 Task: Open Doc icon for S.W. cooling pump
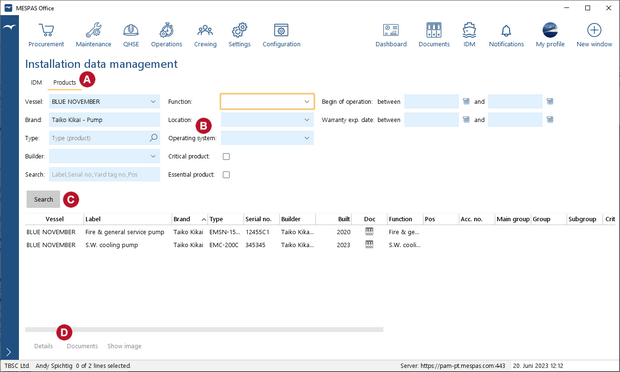pos(369,245)
